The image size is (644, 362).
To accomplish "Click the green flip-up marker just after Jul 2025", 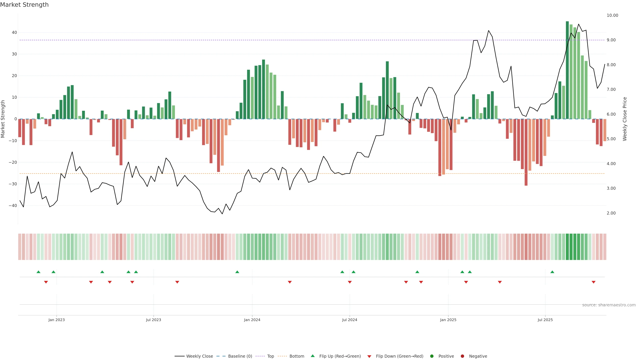I will pos(552,272).
